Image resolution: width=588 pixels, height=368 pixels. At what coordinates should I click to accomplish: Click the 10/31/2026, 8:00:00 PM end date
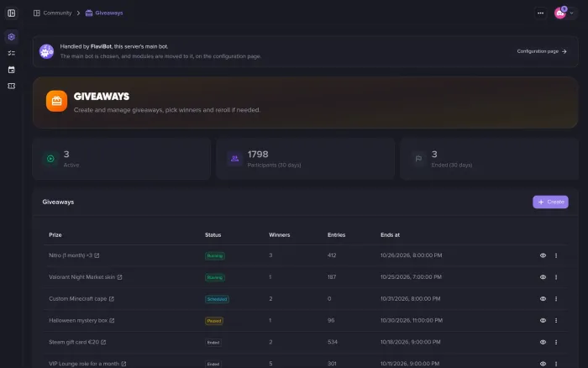[x=410, y=299]
